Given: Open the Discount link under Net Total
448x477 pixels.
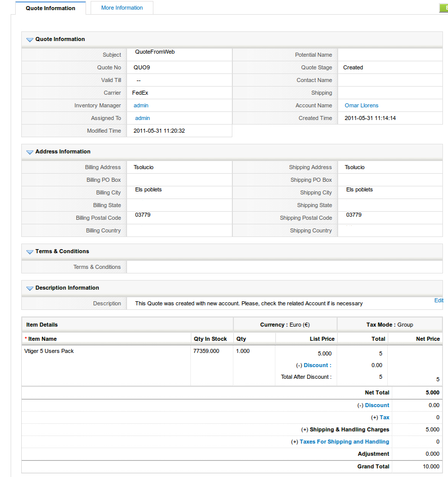Looking at the screenshot, I should [377, 405].
